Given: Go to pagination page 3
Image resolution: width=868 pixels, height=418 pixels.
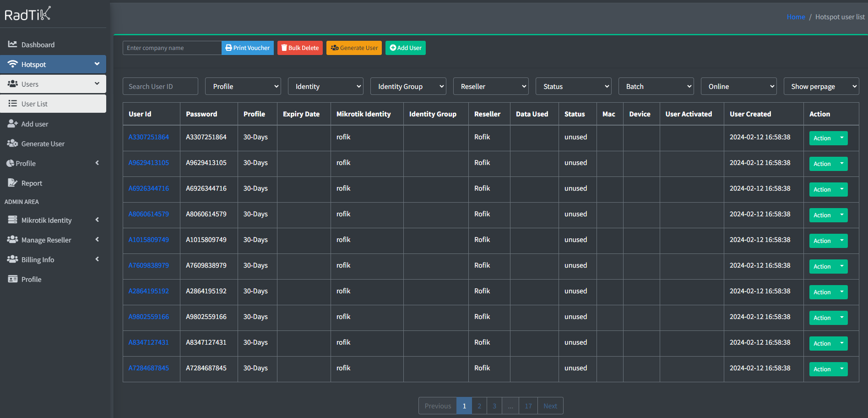Looking at the screenshot, I should coord(494,406).
